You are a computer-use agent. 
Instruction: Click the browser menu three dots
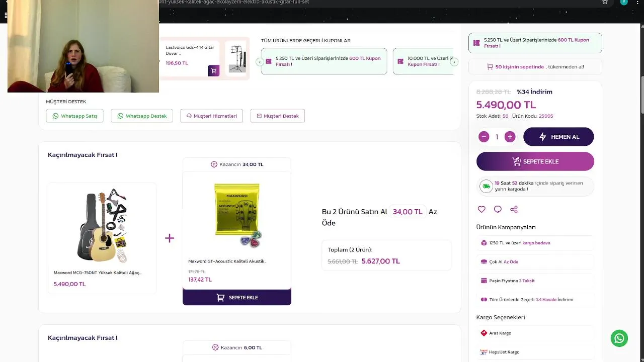638,2
